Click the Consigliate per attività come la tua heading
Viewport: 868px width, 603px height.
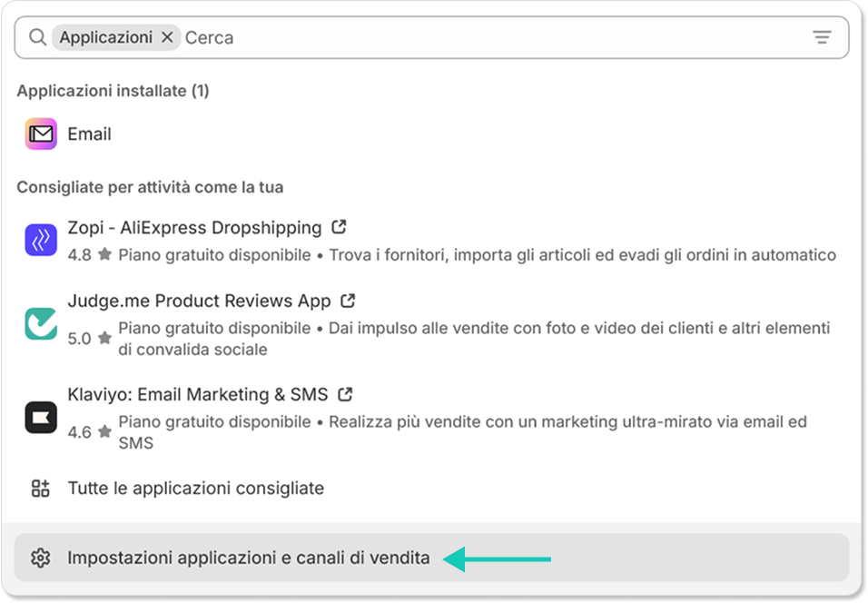[150, 187]
